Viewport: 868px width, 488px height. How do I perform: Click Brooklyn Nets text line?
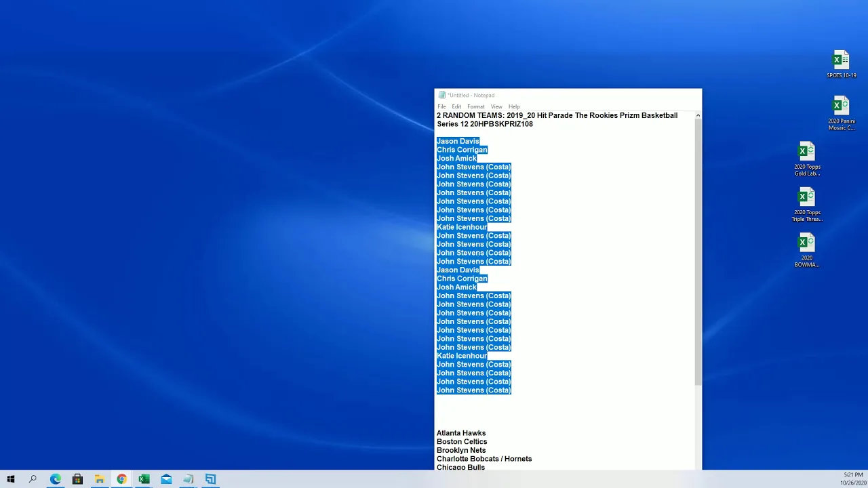tap(461, 450)
